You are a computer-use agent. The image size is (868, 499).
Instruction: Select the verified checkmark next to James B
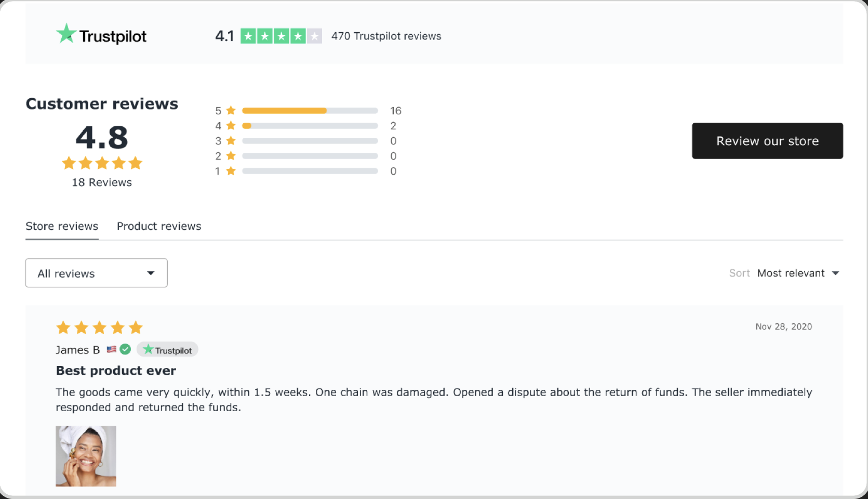pyautogui.click(x=125, y=349)
